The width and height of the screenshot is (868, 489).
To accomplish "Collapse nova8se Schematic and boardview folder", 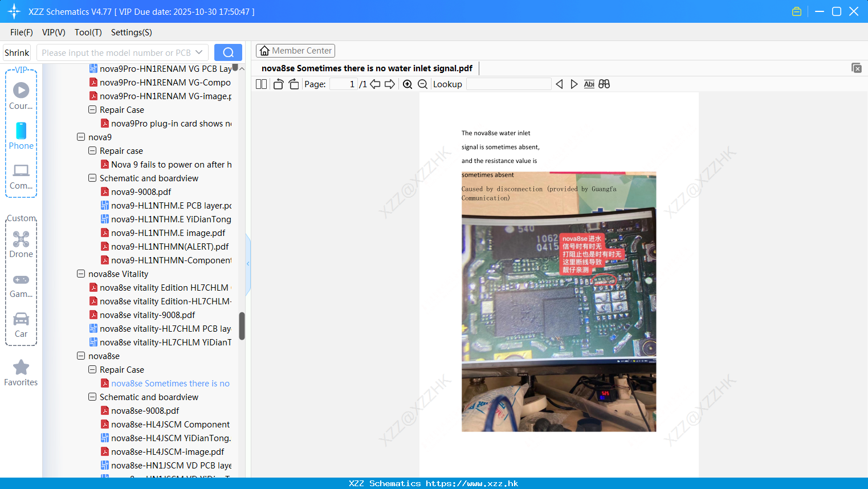I will [x=92, y=397].
